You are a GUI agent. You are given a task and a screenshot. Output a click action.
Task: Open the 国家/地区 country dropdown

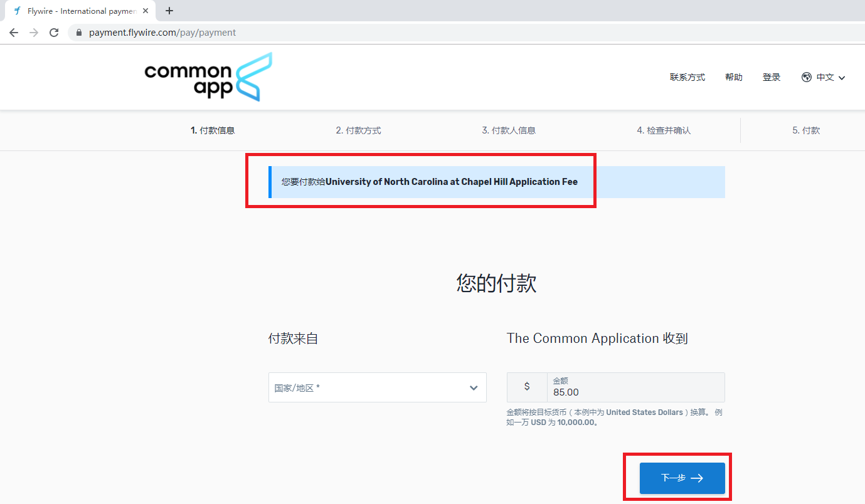(x=377, y=387)
